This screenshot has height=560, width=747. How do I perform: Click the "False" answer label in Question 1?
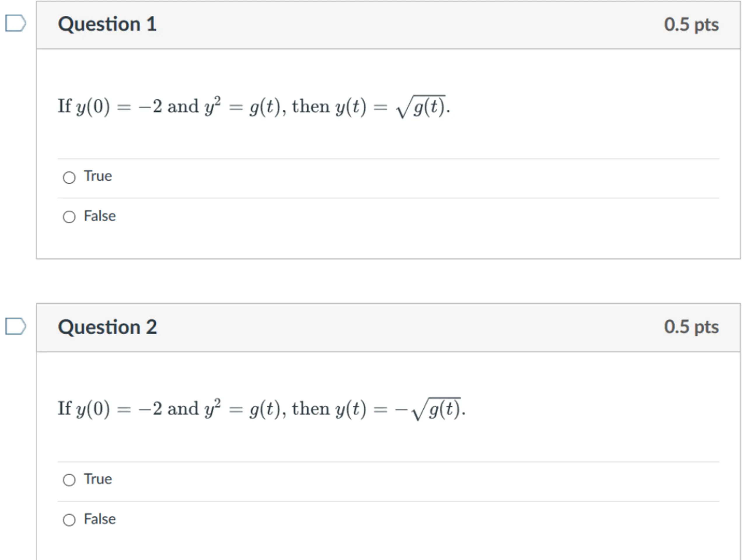click(x=100, y=216)
